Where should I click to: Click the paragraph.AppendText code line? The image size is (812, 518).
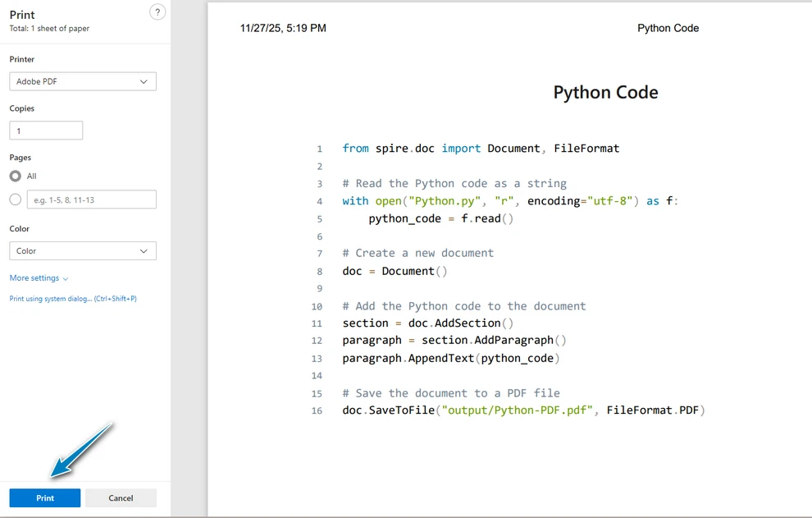451,358
